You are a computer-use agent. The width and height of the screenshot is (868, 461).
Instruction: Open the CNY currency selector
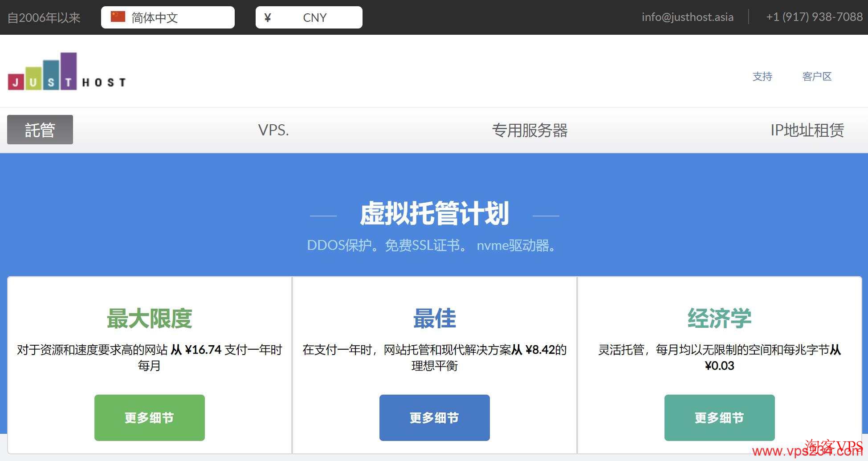[x=314, y=17]
